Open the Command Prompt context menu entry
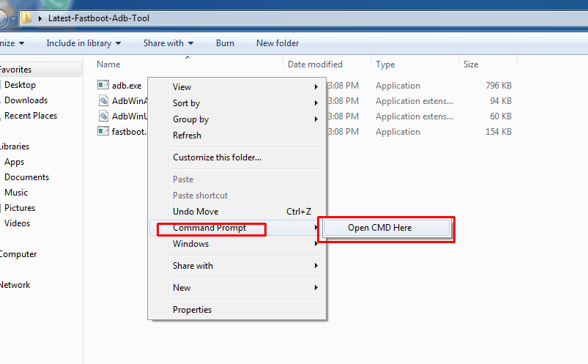This screenshot has width=588, height=364. pos(209,228)
